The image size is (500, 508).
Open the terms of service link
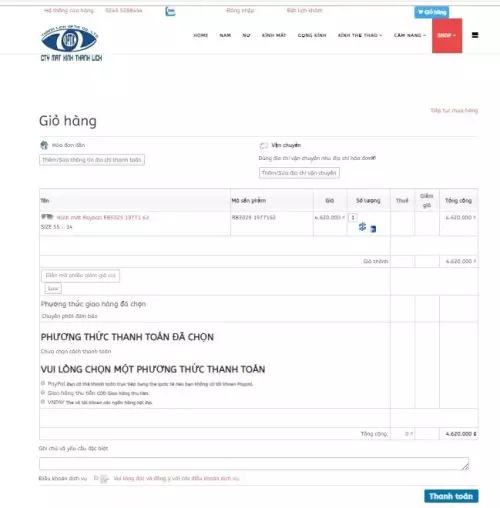tap(176, 478)
